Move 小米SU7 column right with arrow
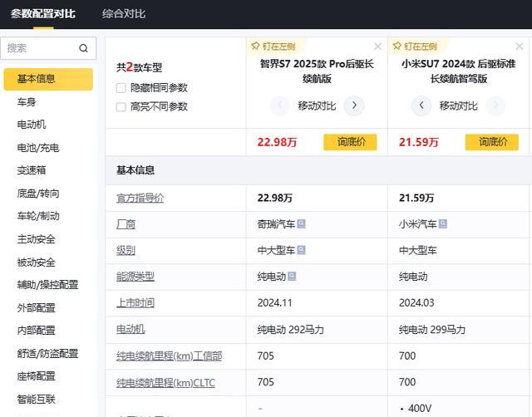This screenshot has height=417, width=532. pyautogui.click(x=495, y=105)
